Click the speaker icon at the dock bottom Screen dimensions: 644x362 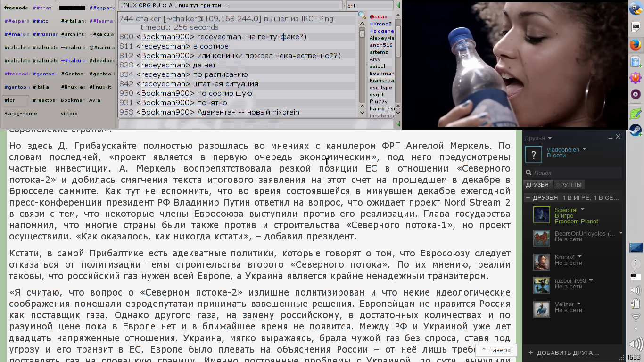[636, 344]
